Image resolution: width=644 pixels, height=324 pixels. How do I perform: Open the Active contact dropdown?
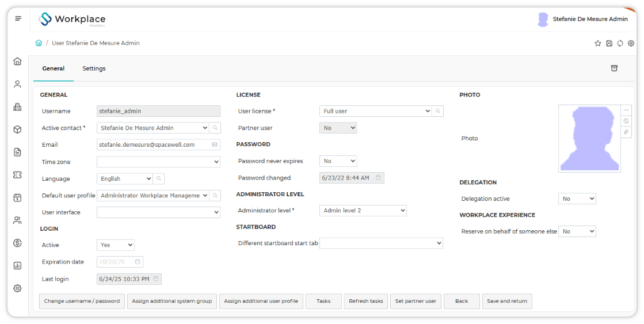pyautogui.click(x=153, y=128)
